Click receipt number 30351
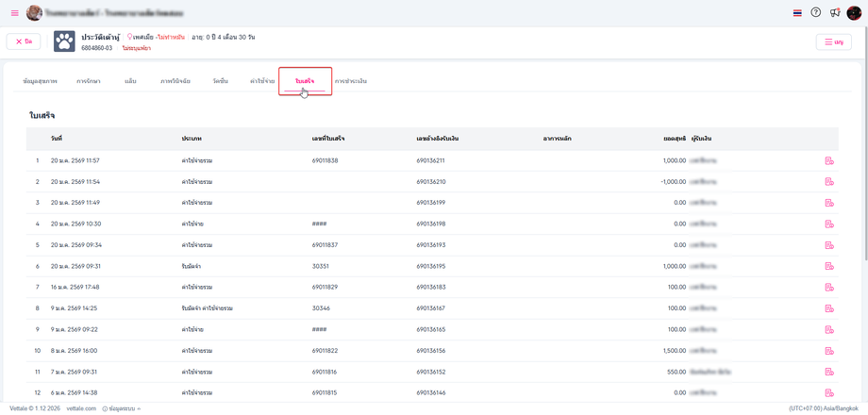 click(321, 266)
